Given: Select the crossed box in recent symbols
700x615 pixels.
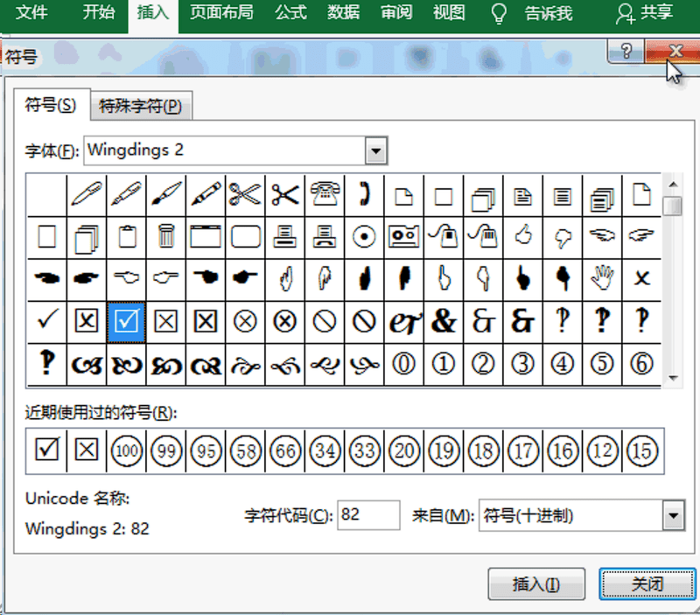Looking at the screenshot, I should point(87,451).
